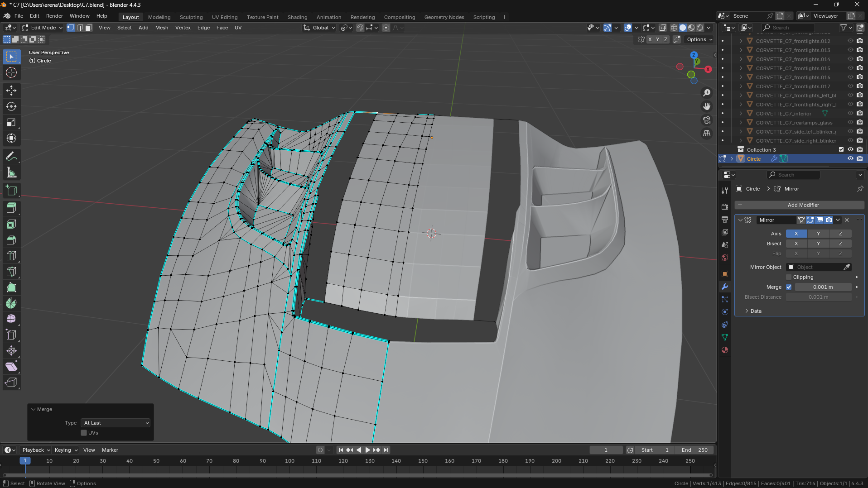The width and height of the screenshot is (868, 488).
Task: Activate the Knife tool
Action: (11, 272)
